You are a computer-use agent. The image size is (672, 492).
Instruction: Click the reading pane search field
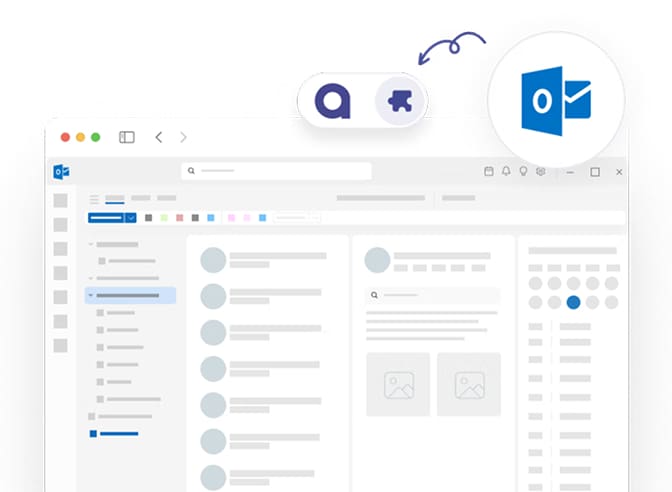432,295
